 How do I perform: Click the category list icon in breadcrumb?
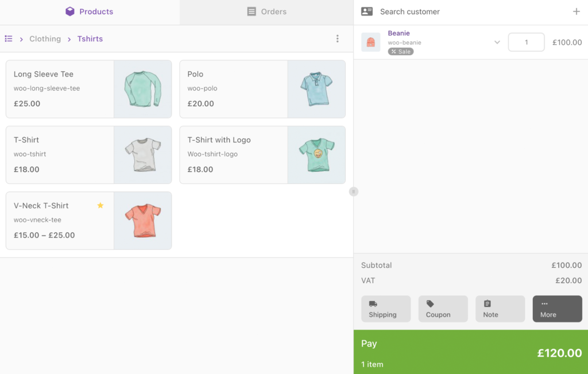tap(9, 38)
